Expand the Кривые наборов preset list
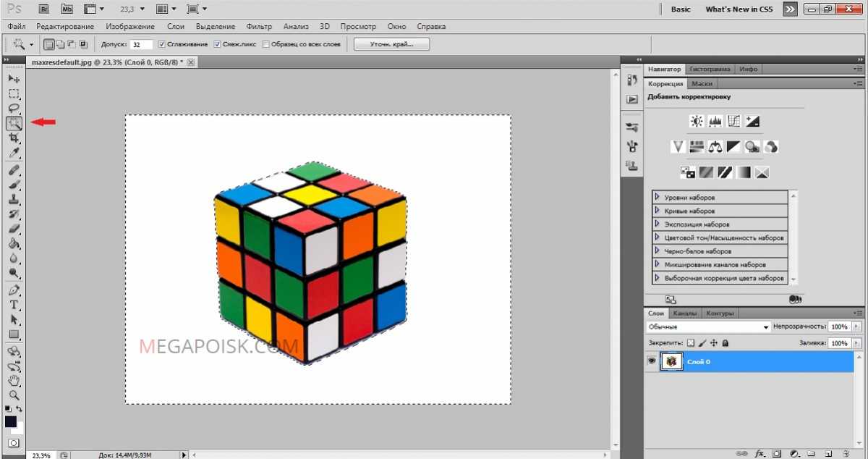 658,211
